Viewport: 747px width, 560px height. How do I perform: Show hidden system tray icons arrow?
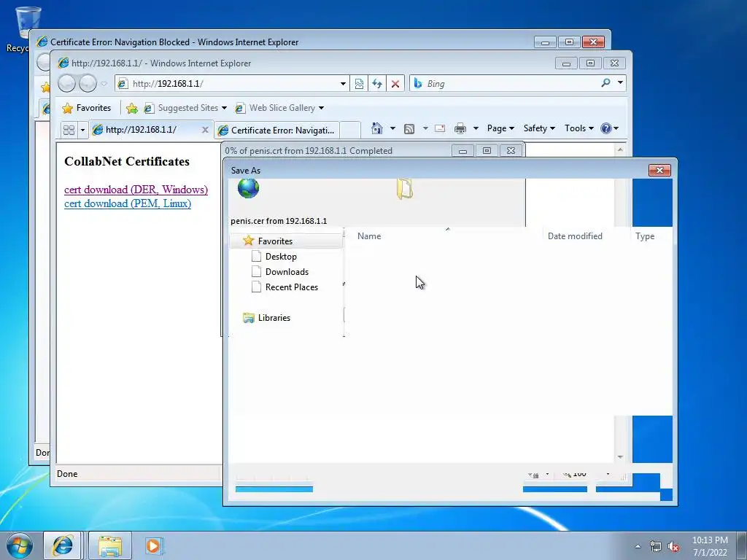(638, 546)
